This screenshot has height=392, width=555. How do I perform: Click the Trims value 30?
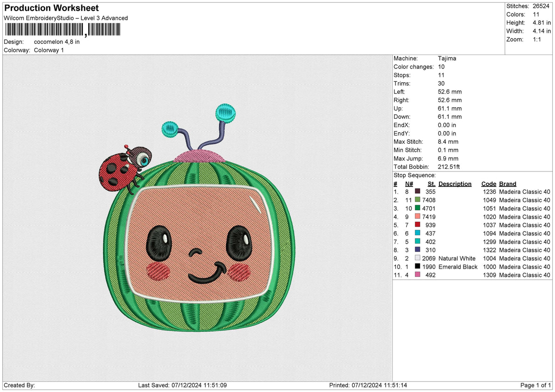pos(441,83)
